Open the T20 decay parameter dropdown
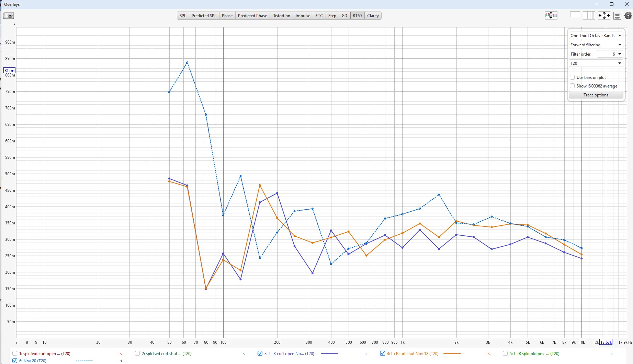Image resolution: width=633 pixels, height=364 pixels. tap(596, 63)
